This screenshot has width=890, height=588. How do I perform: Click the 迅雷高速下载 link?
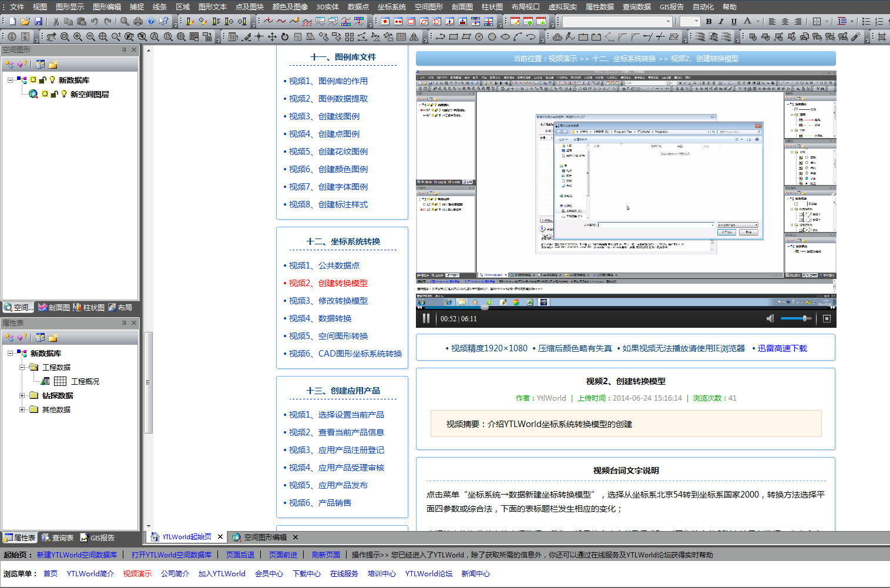pyautogui.click(x=782, y=348)
